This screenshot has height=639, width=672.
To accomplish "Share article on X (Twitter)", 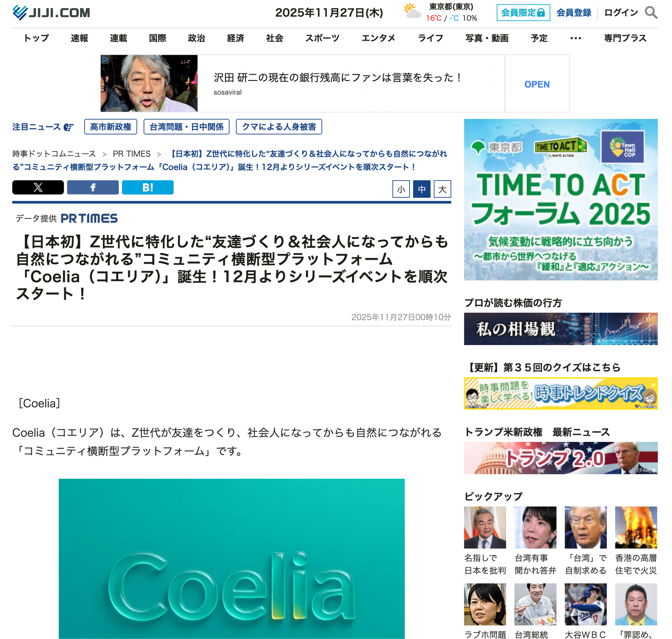I will click(38, 187).
